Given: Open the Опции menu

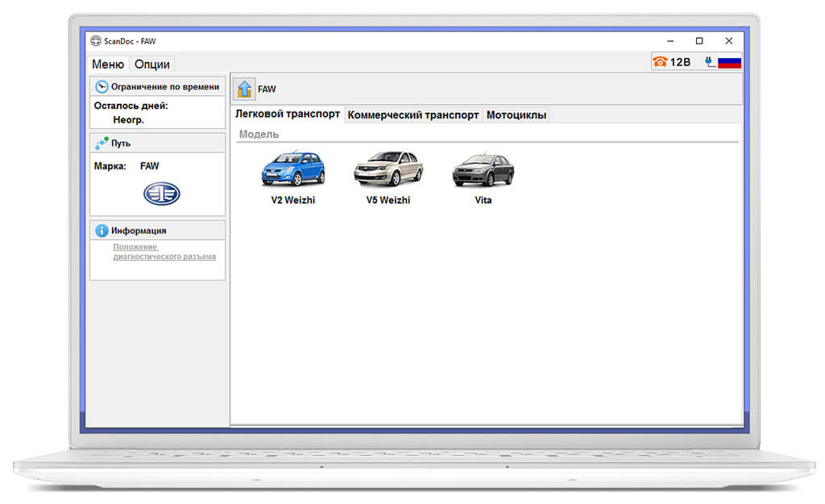Looking at the screenshot, I should pos(152,64).
